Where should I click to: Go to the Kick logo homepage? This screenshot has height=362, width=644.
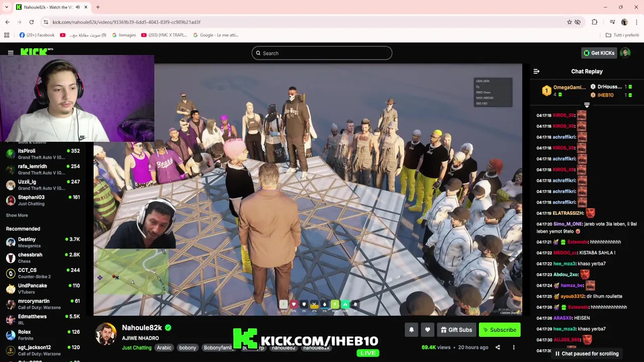(37, 51)
